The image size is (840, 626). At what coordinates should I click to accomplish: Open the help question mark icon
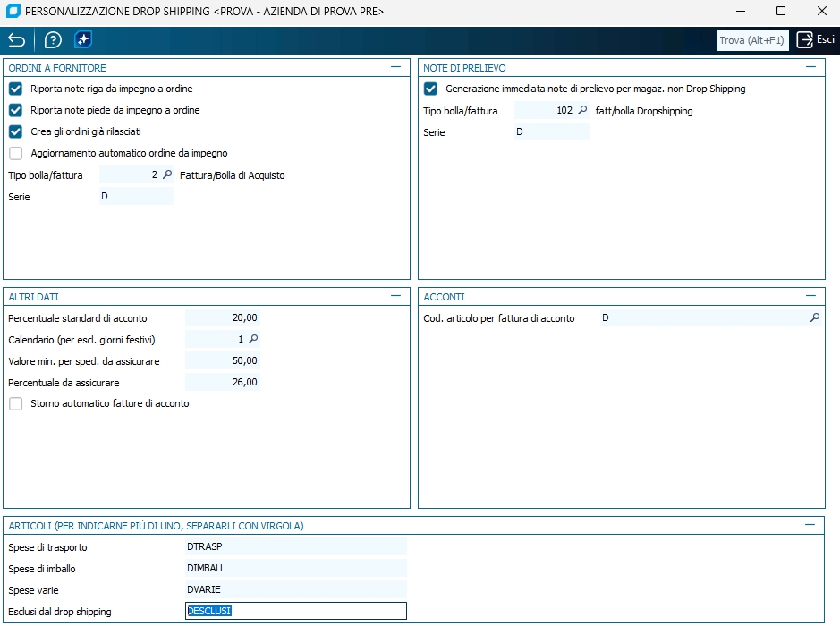click(x=53, y=40)
